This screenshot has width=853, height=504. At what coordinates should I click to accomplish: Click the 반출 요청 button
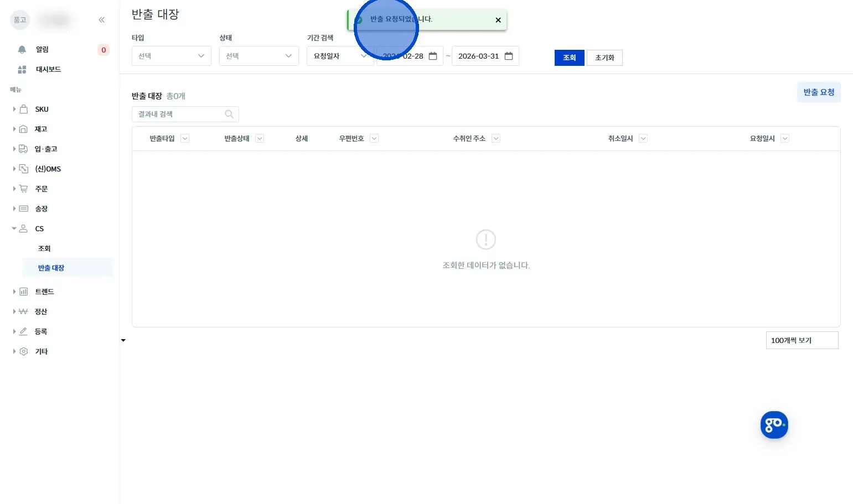coord(819,92)
